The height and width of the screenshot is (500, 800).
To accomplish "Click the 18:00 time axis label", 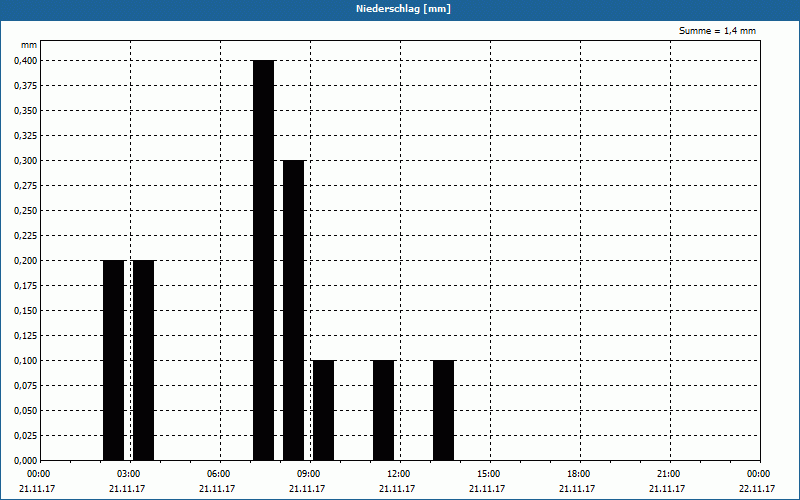I will [579, 474].
